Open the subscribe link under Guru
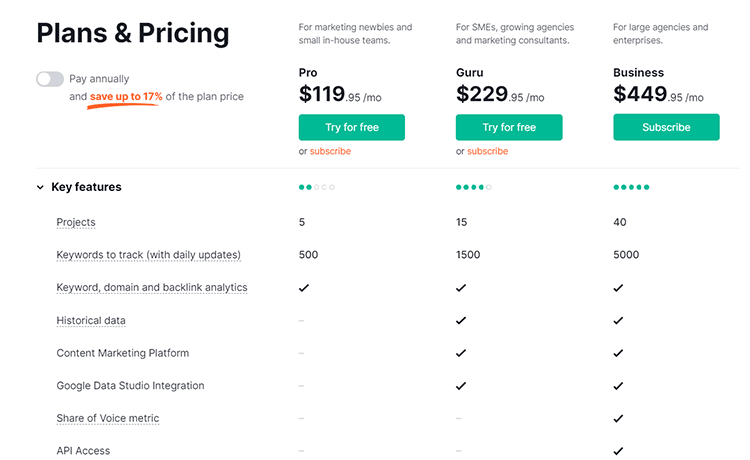Viewport: 750px width, 460px height. (487, 151)
